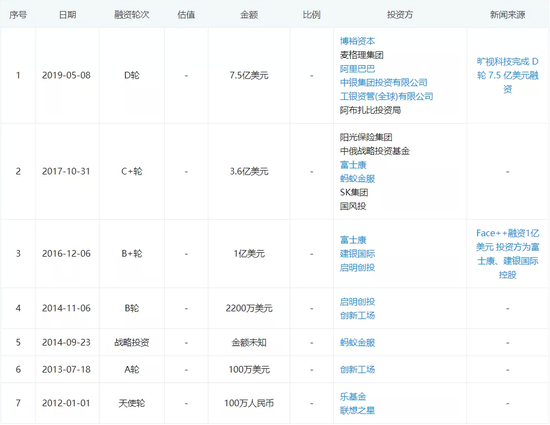The image size is (550, 425).
Task: Select the 估值 column header
Action: click(186, 15)
